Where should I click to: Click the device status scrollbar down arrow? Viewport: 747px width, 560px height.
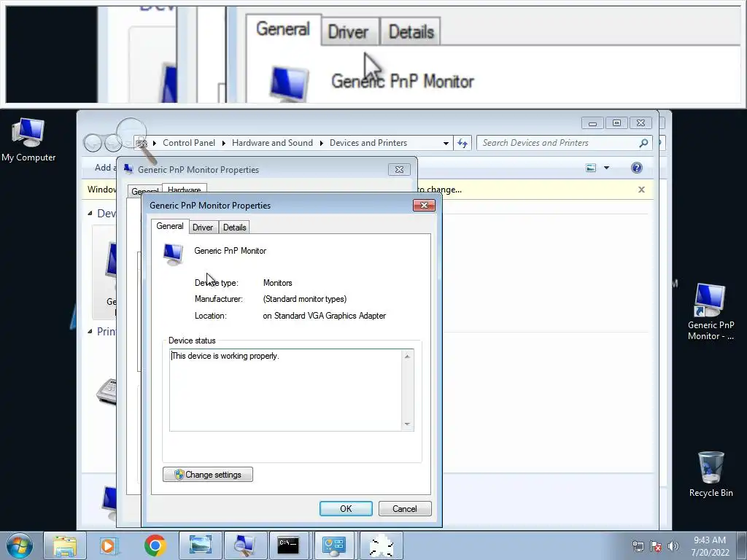click(x=407, y=424)
